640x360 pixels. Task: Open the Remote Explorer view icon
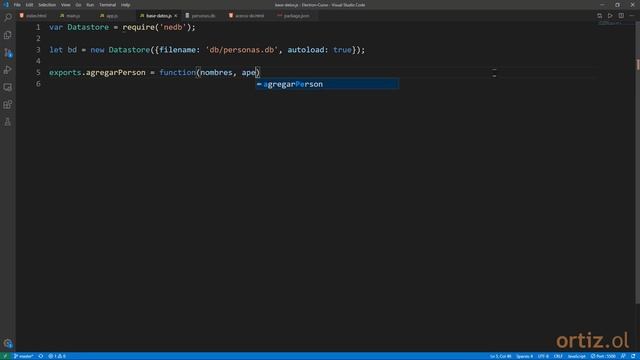pos(7,87)
